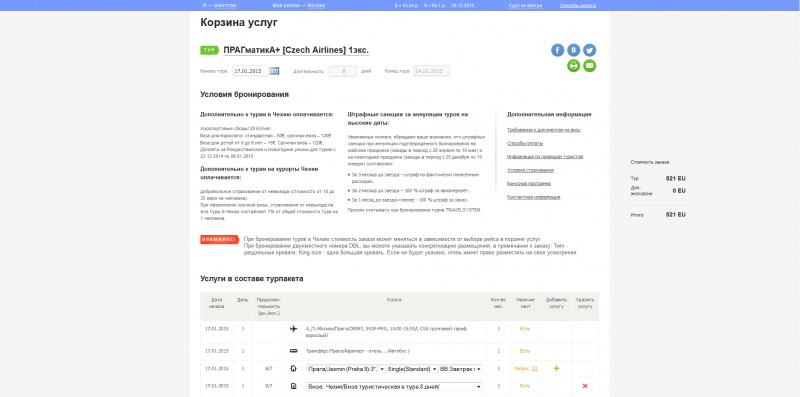
Task: Click the red ВНИМАНИЕ! label
Action: [x=219, y=239]
